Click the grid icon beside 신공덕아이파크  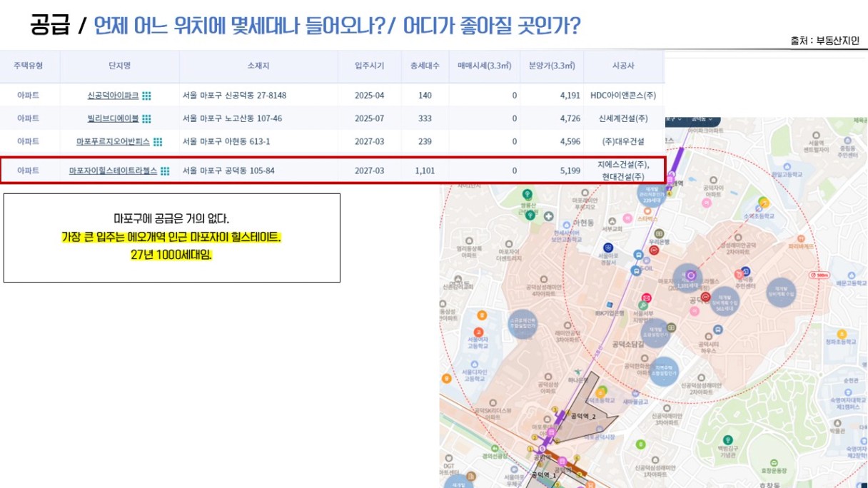[146, 96]
